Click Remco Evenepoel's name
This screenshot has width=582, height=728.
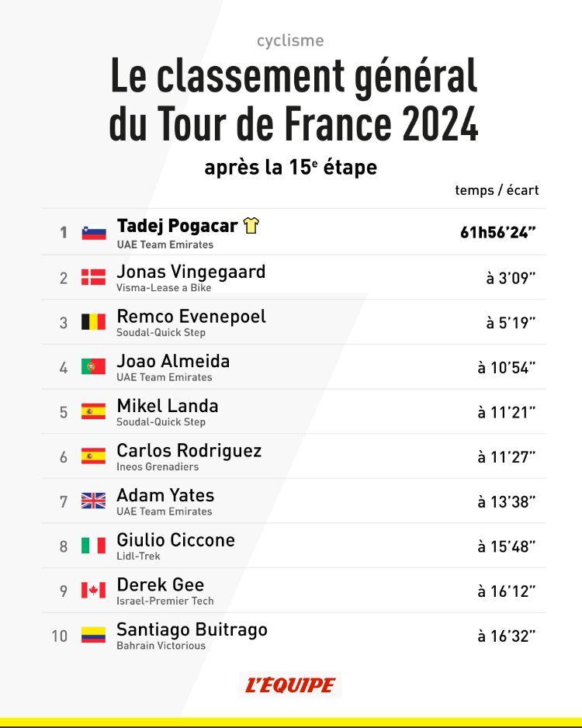coord(191,317)
